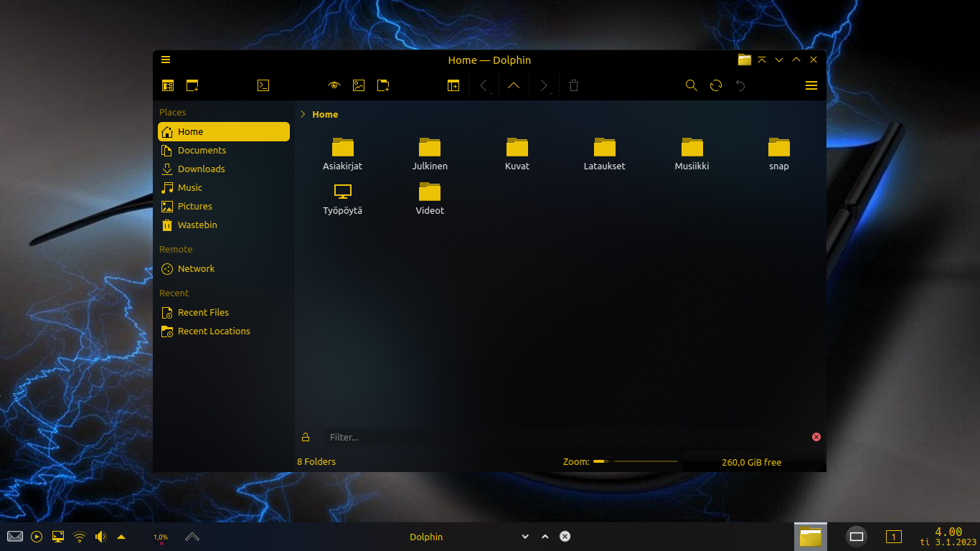Open Music in the Places panel
Screen dimensions: 980x551
coord(224,187)
